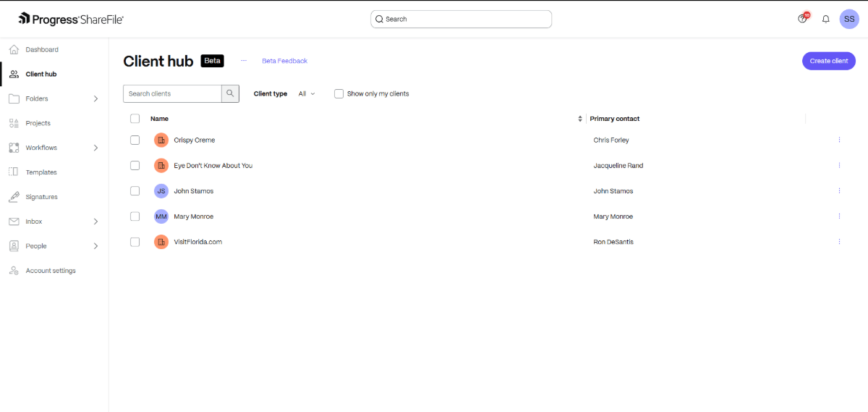Image resolution: width=868 pixels, height=412 pixels.
Task: Open the Crispy Creme client name
Action: pyautogui.click(x=195, y=140)
